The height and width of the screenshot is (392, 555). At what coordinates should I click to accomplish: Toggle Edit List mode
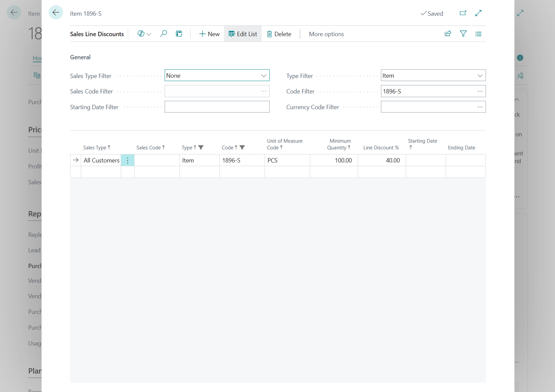tap(243, 34)
